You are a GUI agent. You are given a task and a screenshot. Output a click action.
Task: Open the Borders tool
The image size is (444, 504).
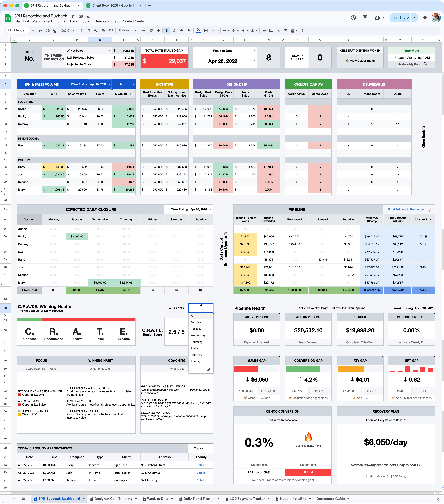click(206, 31)
